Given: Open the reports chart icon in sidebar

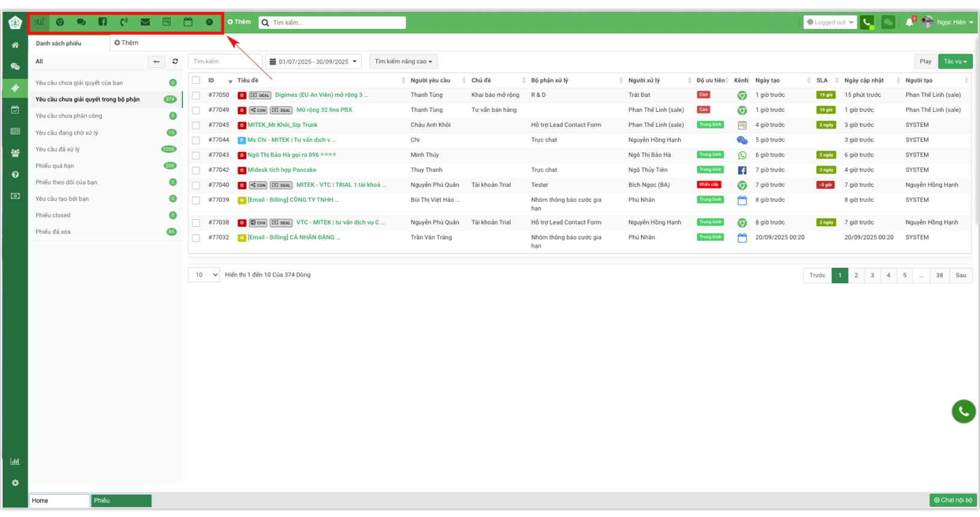Looking at the screenshot, I should (x=15, y=461).
